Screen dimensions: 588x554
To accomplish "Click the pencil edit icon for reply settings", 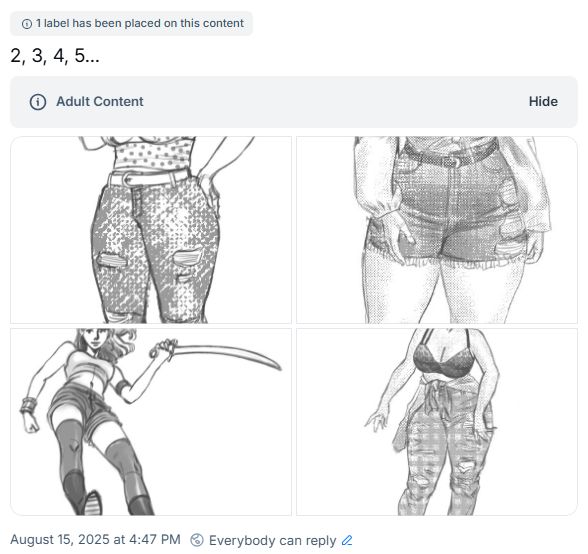I will (x=347, y=540).
